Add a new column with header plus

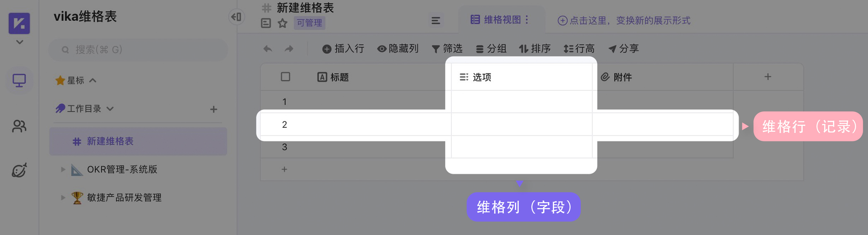point(768,77)
